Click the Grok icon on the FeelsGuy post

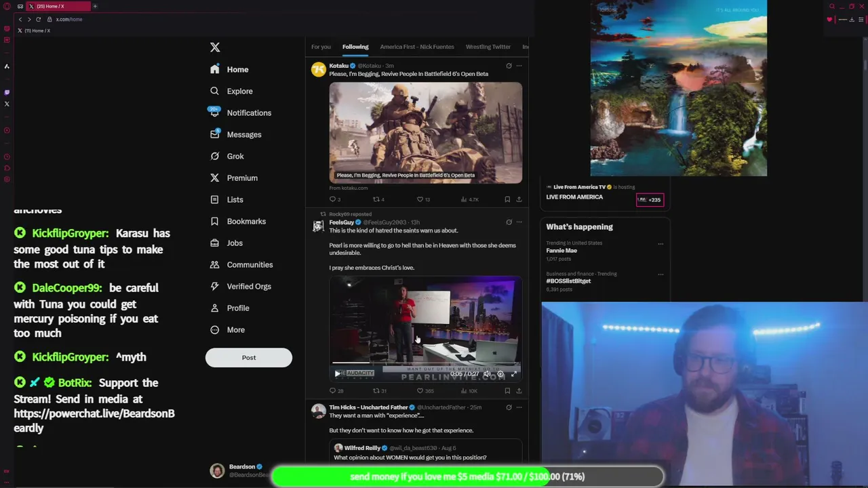coord(509,222)
